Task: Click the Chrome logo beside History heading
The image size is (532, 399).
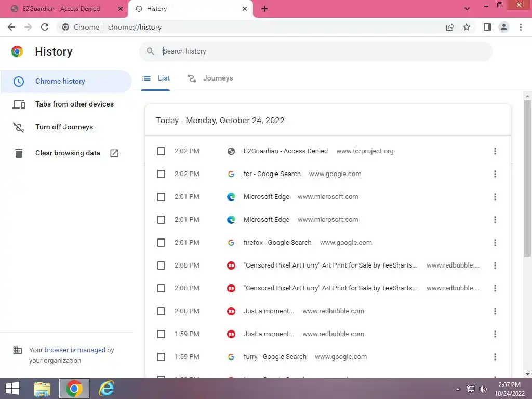Action: 17,51
